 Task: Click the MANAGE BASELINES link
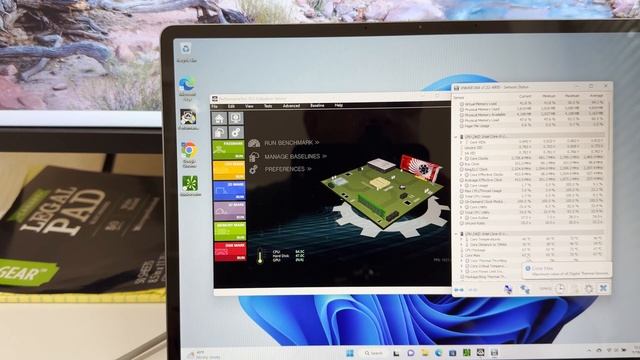click(296, 156)
